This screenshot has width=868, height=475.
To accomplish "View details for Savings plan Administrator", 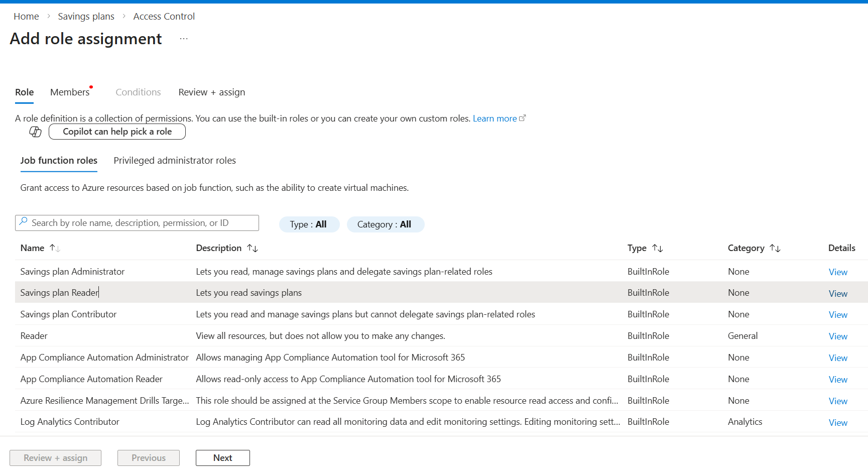I will [x=837, y=272].
